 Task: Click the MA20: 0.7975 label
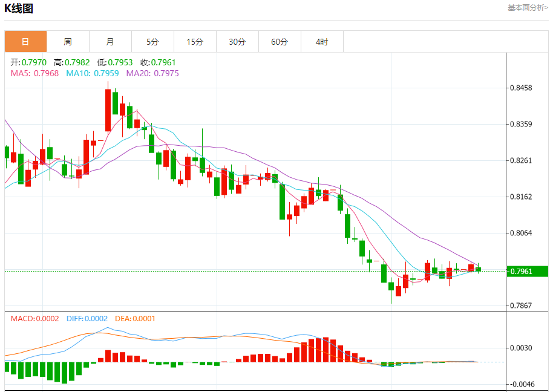tap(152, 73)
